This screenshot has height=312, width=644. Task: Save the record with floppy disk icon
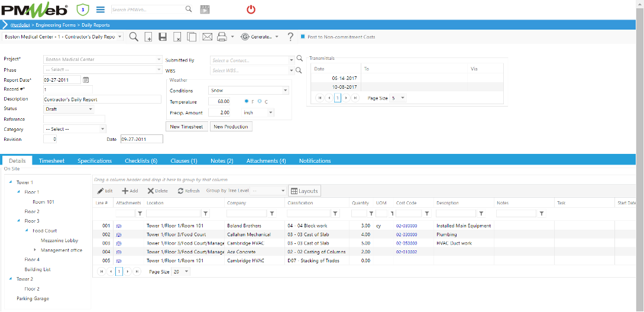pos(163,37)
